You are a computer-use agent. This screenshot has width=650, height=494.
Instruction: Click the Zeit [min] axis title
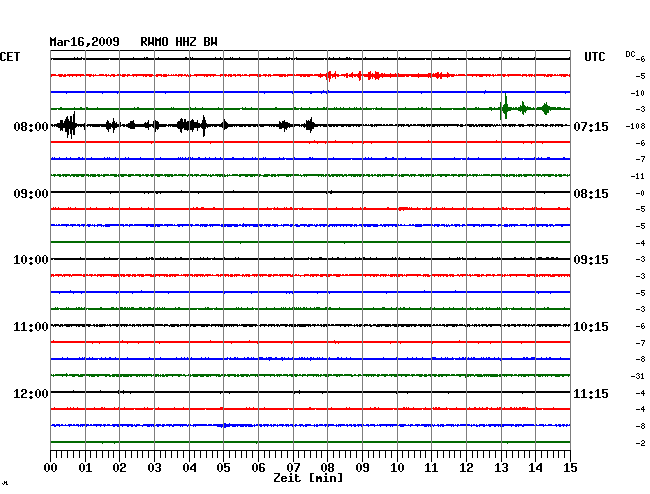coord(308,478)
